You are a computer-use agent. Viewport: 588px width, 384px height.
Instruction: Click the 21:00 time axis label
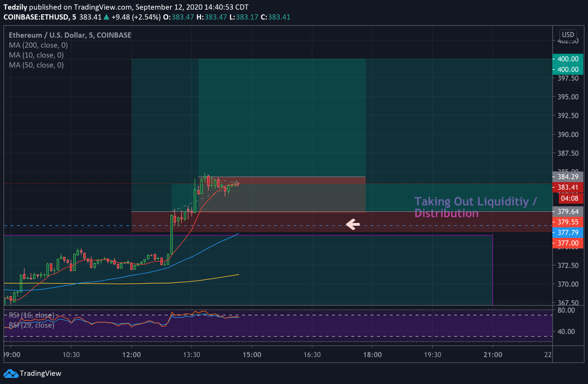pos(493,355)
